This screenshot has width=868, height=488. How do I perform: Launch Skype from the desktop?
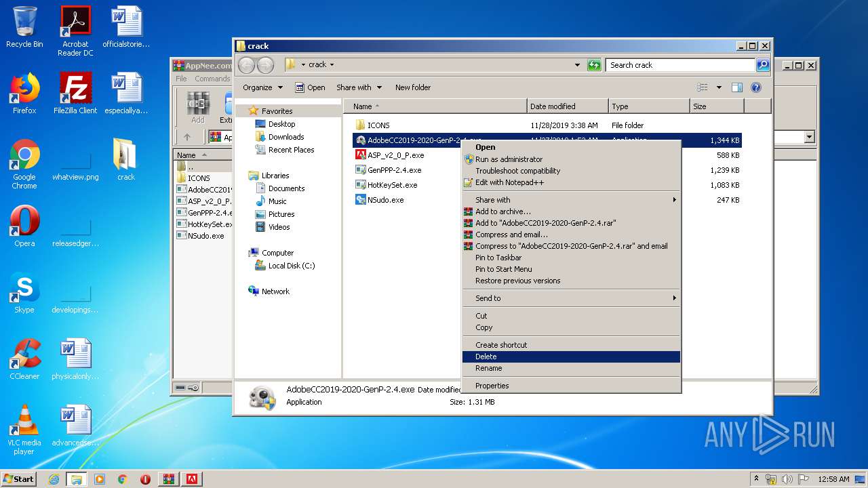24,293
